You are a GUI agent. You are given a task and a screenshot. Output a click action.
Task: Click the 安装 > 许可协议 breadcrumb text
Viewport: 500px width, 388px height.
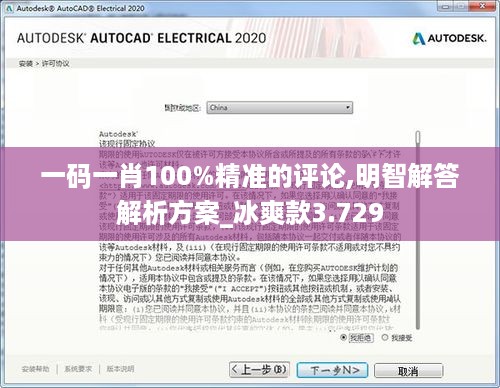44,63
